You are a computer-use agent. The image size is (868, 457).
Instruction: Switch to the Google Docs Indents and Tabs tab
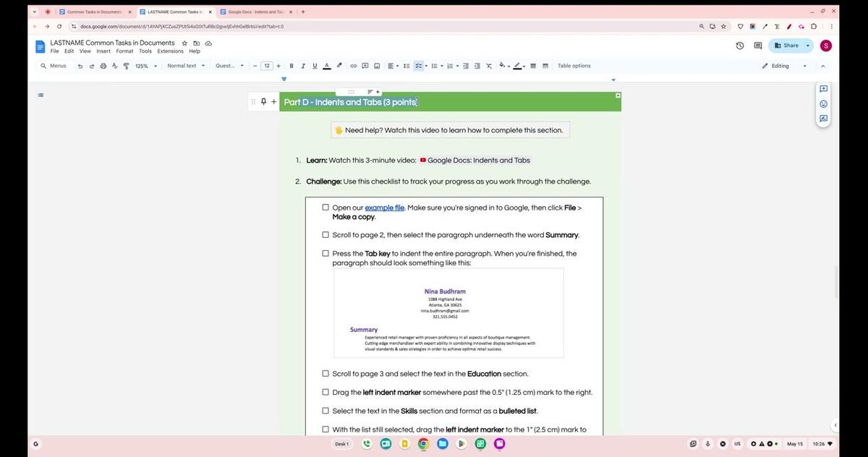point(255,12)
